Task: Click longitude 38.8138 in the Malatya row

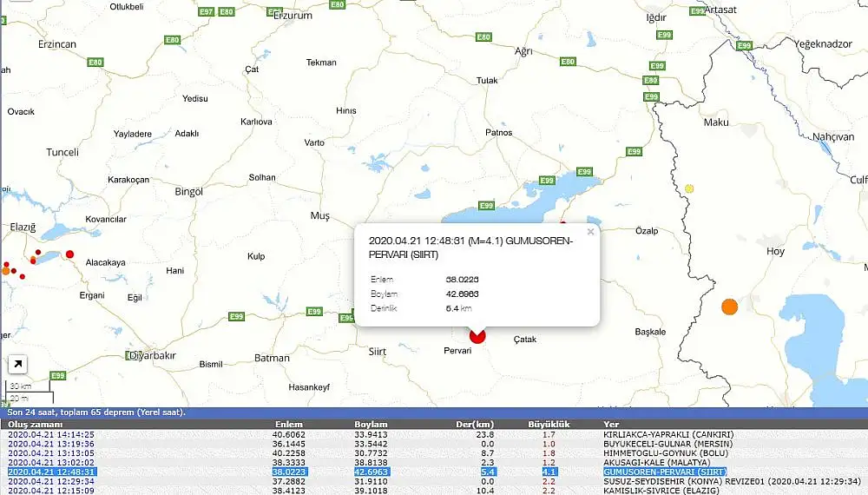Action: coord(371,463)
